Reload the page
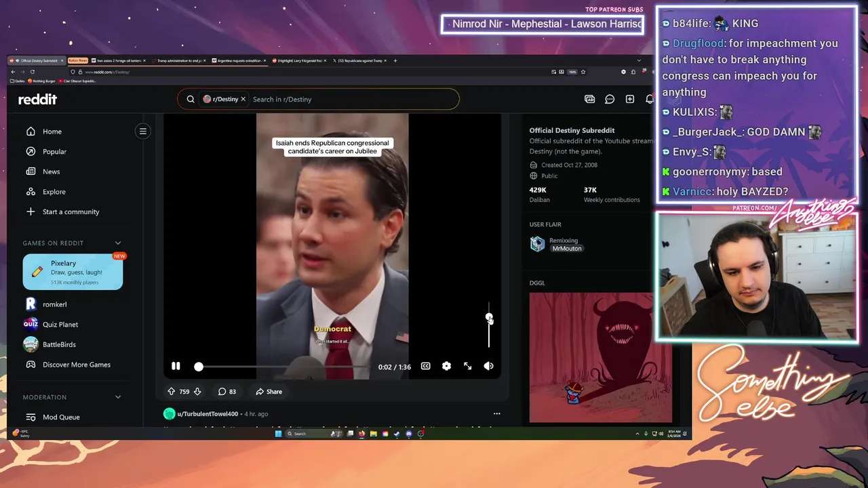 [32, 72]
